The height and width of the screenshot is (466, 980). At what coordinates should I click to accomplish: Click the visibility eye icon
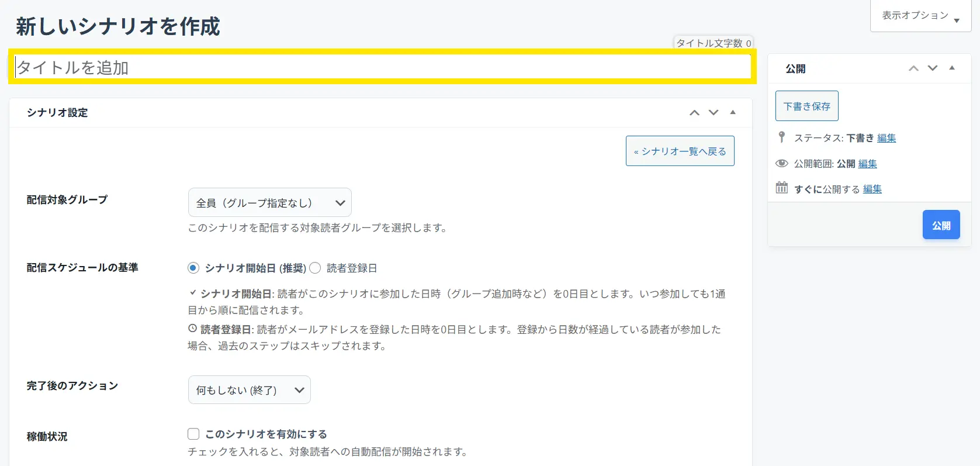pos(781,164)
